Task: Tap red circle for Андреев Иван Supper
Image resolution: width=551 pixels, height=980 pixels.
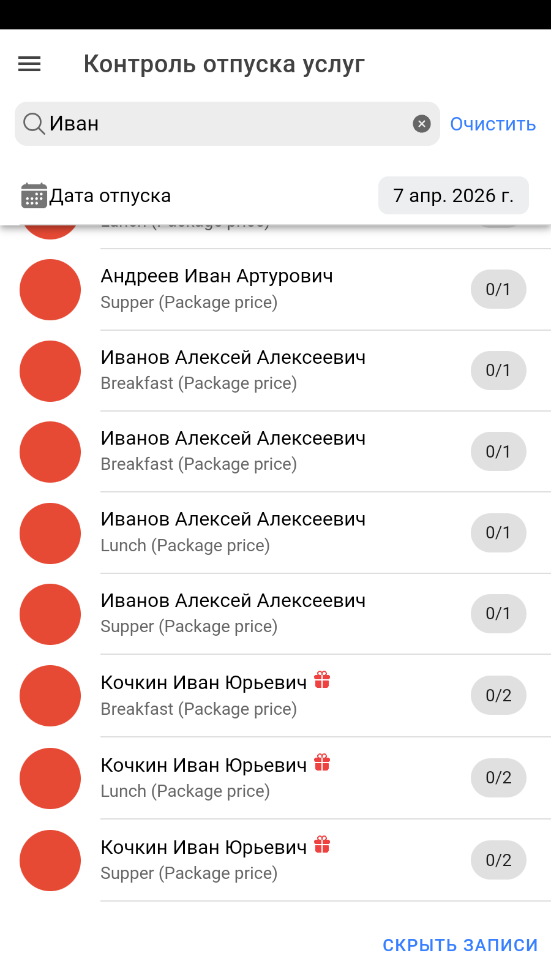Action: pos(50,290)
